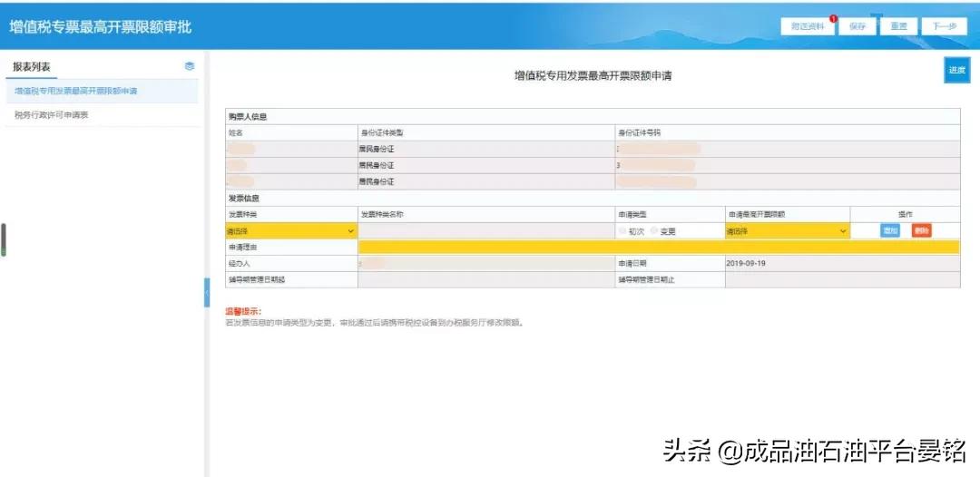
Task: Click the red 删除 delete-row button
Action: (x=921, y=230)
